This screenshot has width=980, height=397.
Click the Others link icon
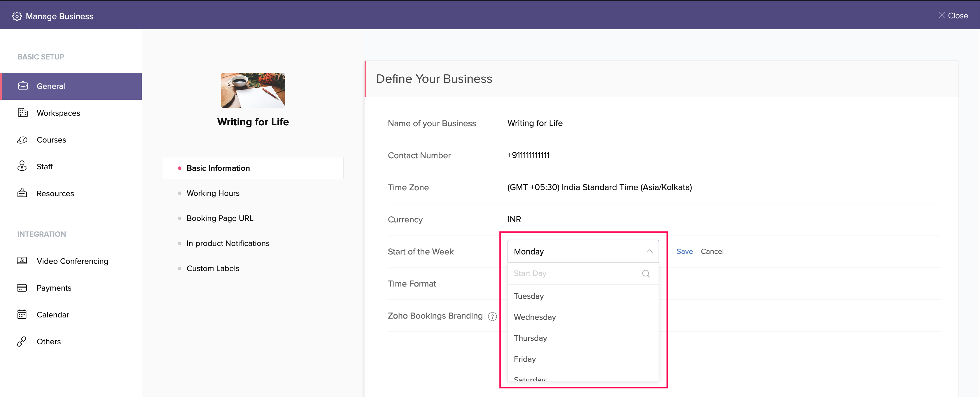click(x=22, y=341)
